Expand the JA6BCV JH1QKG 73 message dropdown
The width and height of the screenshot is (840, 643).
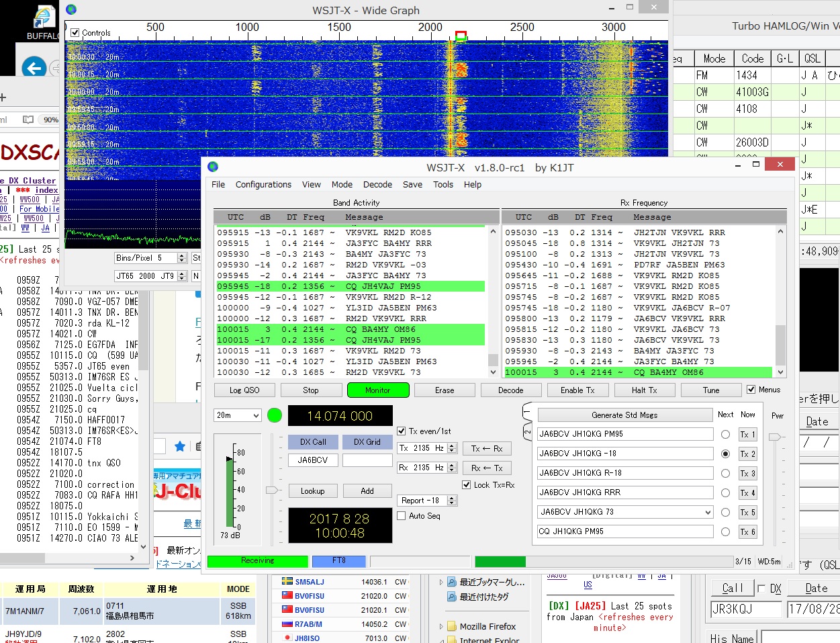point(707,512)
